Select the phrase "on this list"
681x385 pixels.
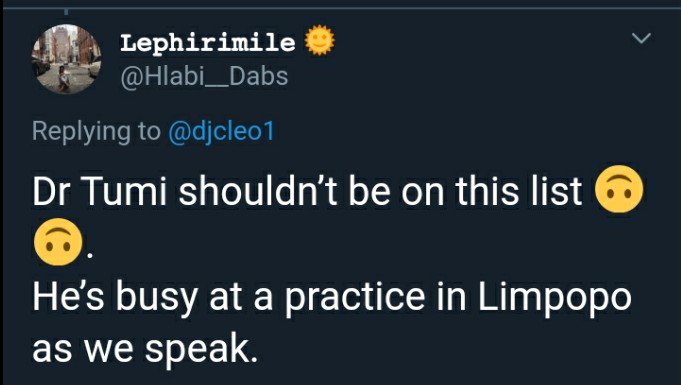492,191
